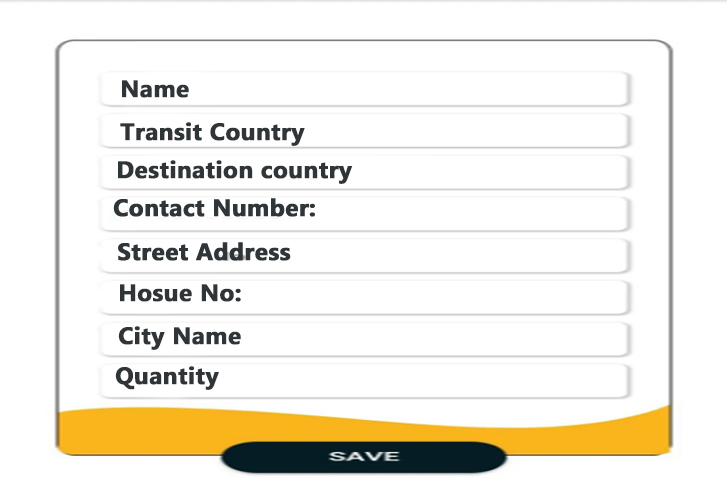
Task: Click the "Street Address" label text
Action: point(204,252)
